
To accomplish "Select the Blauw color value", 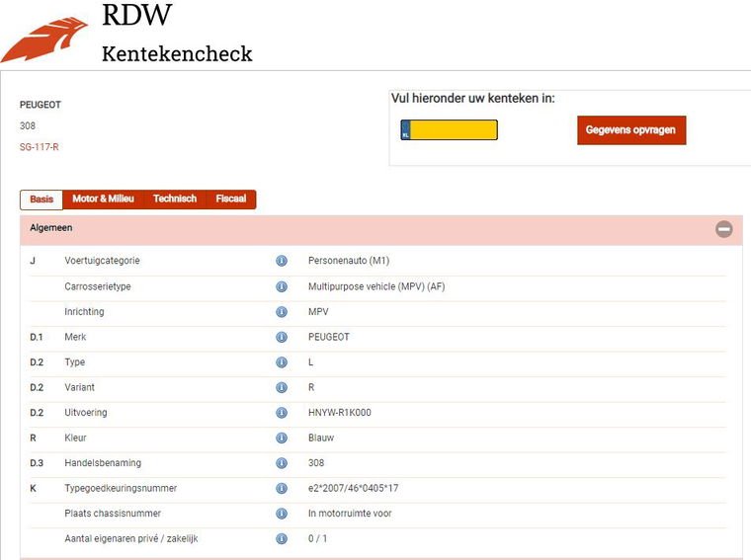I will (x=321, y=438).
